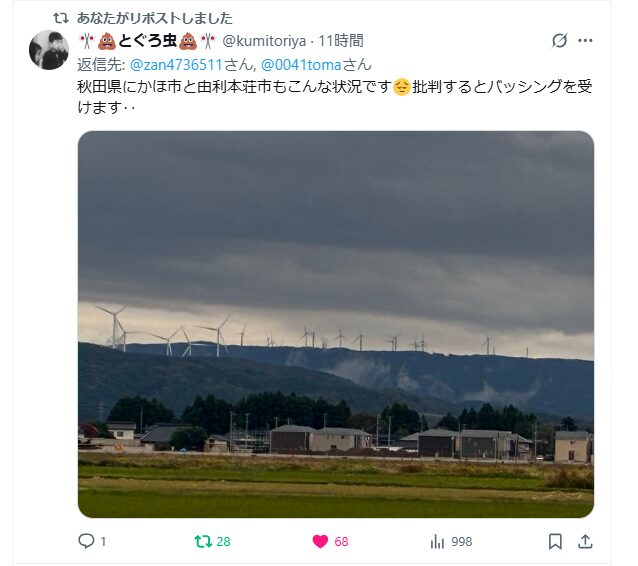638x566 pixels.
Task: Open the @zan4736511 mention link
Action: point(176,65)
